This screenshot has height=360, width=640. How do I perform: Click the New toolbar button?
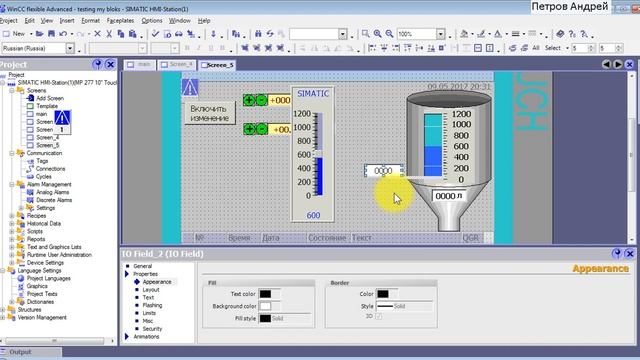14,34
